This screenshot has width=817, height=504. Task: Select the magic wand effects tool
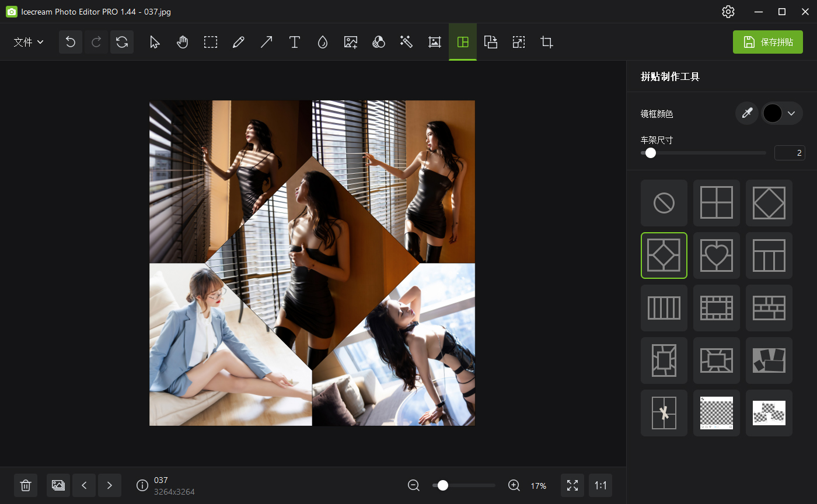coord(406,41)
